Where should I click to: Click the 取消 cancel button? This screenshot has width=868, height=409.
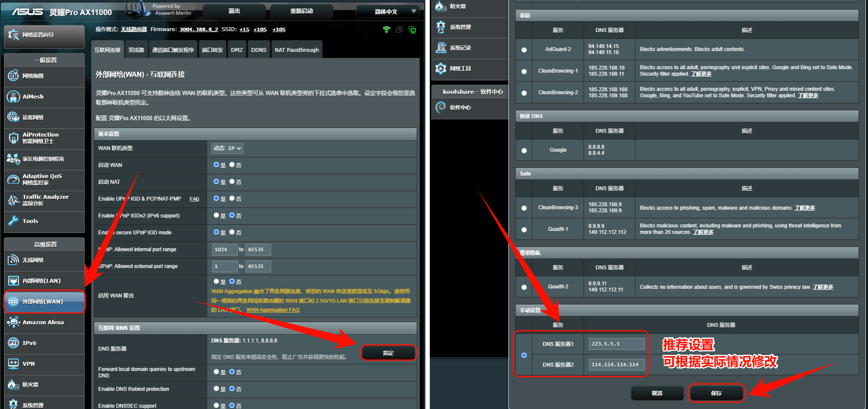657,393
